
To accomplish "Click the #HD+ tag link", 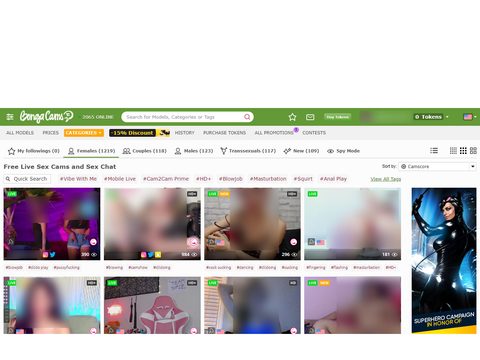I will pos(204,179).
